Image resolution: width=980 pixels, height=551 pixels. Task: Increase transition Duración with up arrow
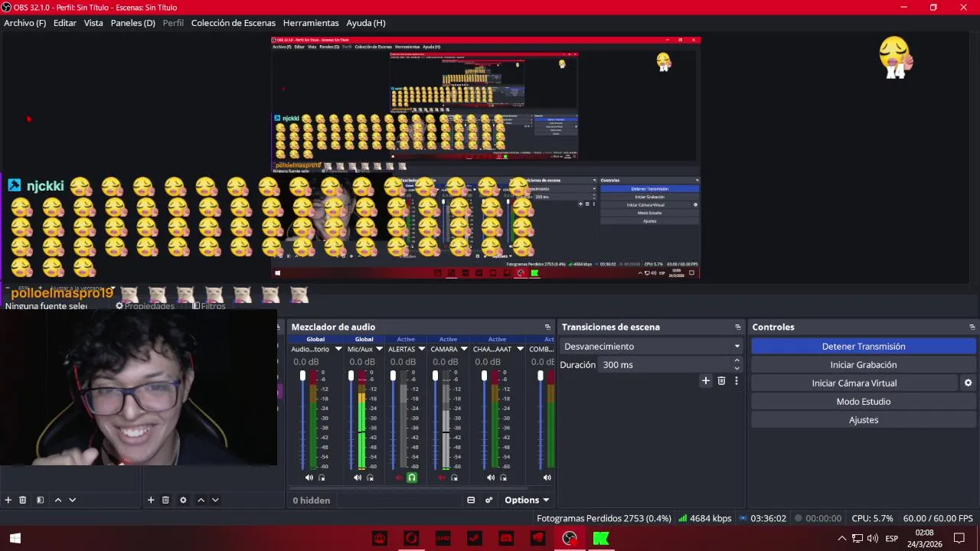737,360
